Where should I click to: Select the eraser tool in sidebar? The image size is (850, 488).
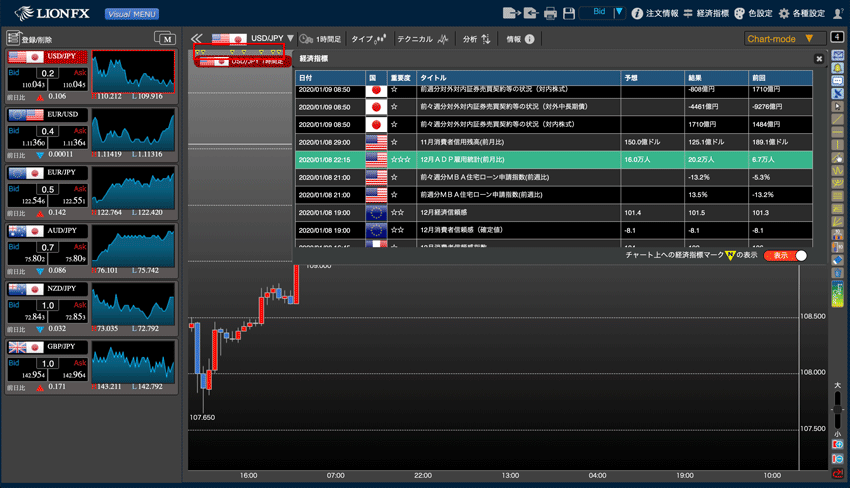(838, 259)
